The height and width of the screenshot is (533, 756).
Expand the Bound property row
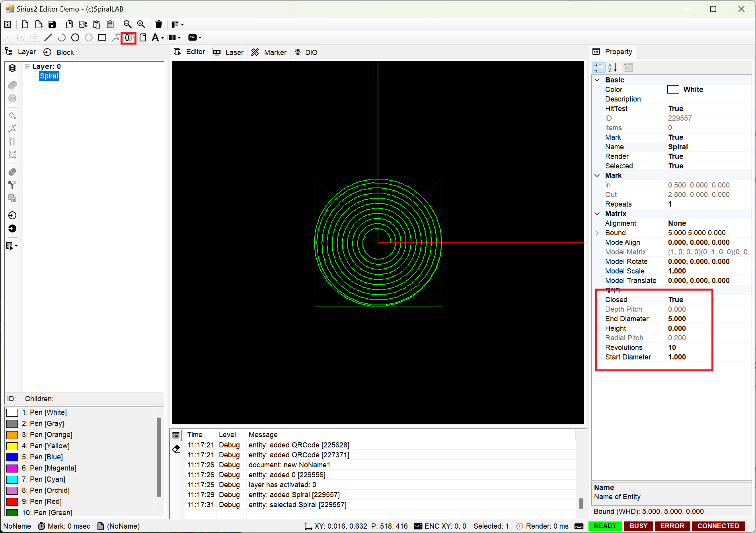(597, 233)
